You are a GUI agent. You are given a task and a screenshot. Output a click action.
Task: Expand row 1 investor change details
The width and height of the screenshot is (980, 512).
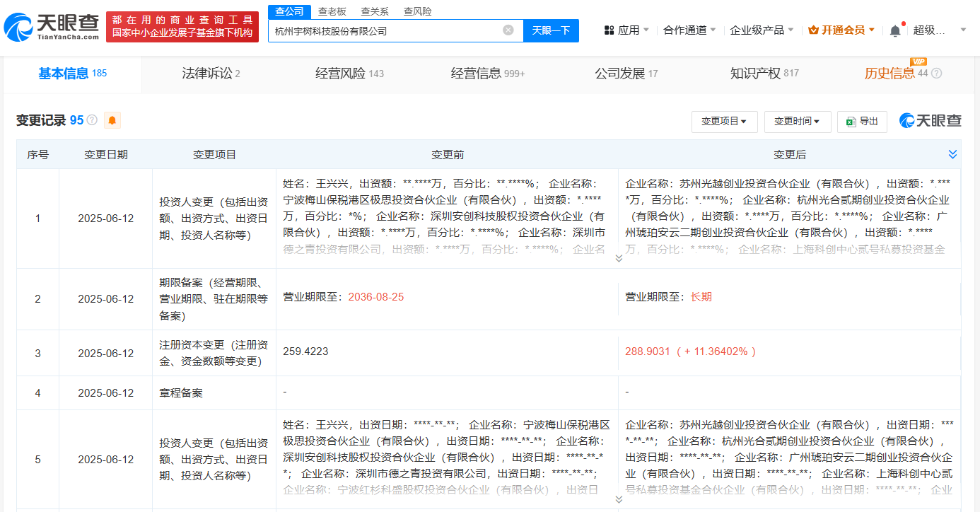point(619,259)
